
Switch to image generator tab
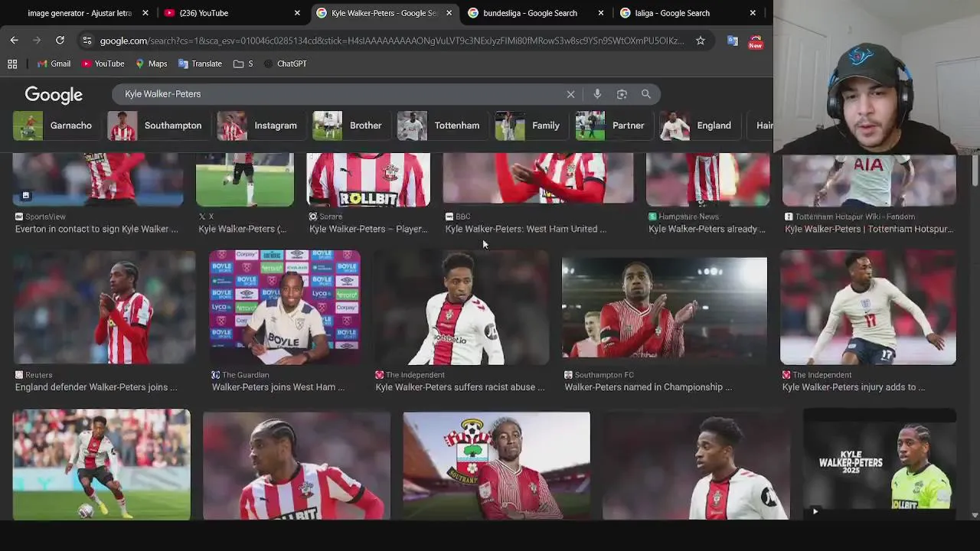pos(80,13)
